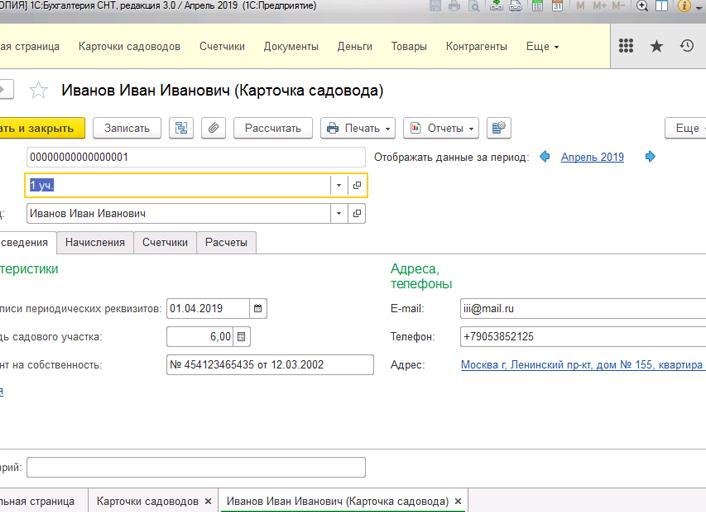Click the M+ memory add button
The image size is (706, 512).
coord(599,6)
